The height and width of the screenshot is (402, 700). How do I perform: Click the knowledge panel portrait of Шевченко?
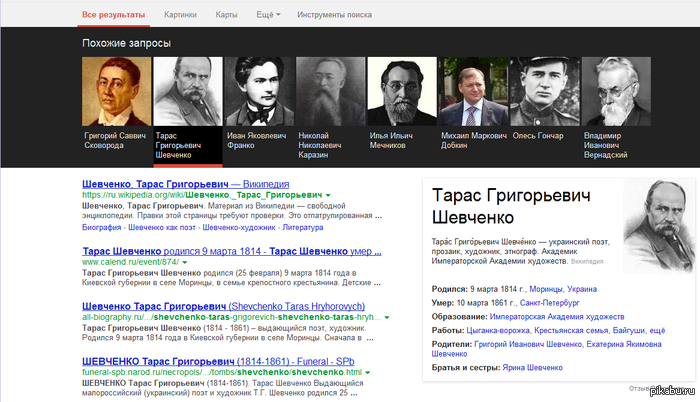click(659, 226)
